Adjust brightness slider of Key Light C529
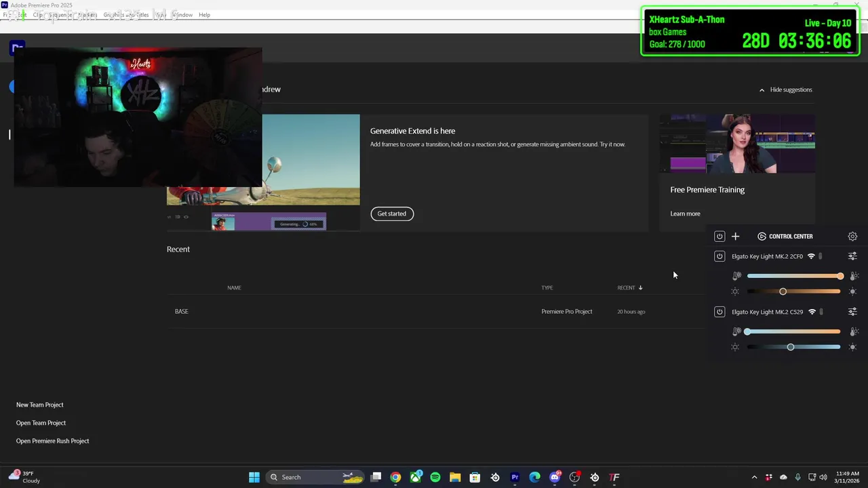 (x=793, y=347)
